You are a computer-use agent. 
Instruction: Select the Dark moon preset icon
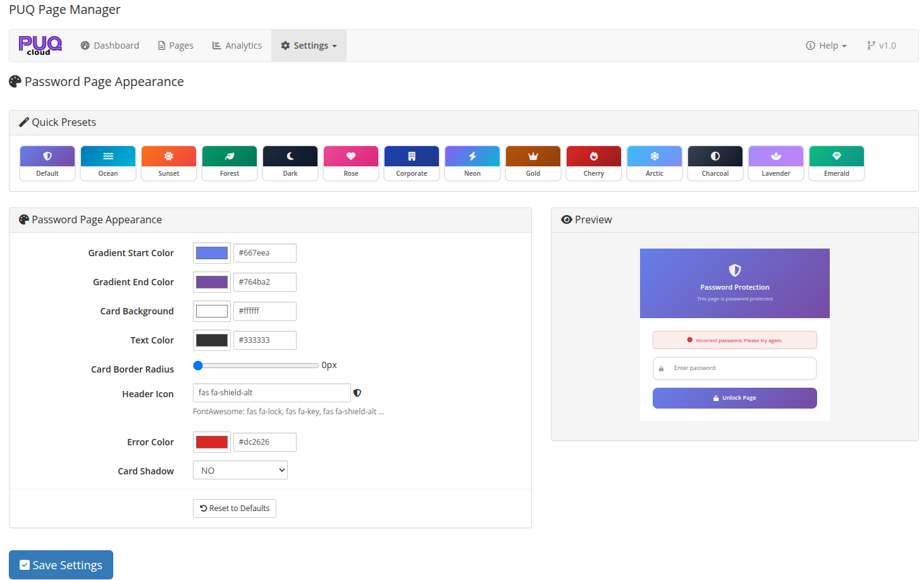click(290, 156)
